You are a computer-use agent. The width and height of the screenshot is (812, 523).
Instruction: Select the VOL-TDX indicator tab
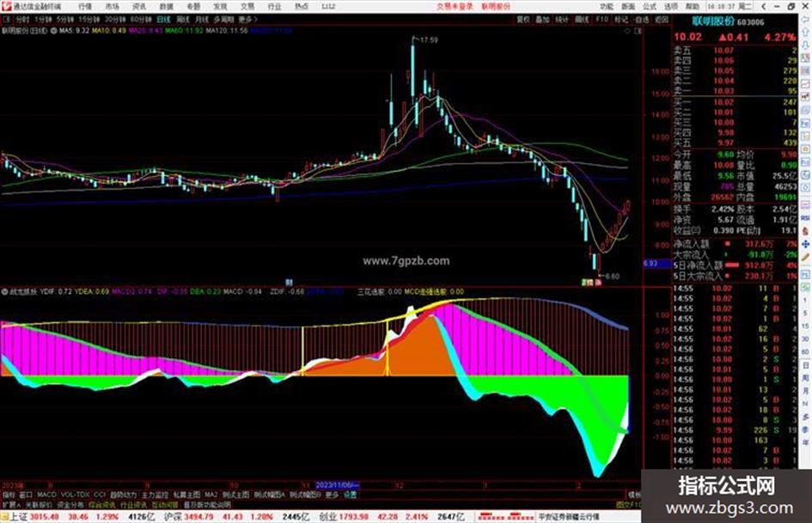(x=76, y=495)
